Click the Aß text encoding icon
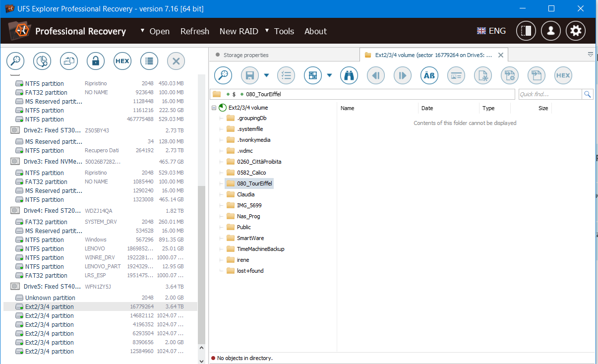Image resolution: width=598 pixels, height=364 pixels. click(429, 75)
